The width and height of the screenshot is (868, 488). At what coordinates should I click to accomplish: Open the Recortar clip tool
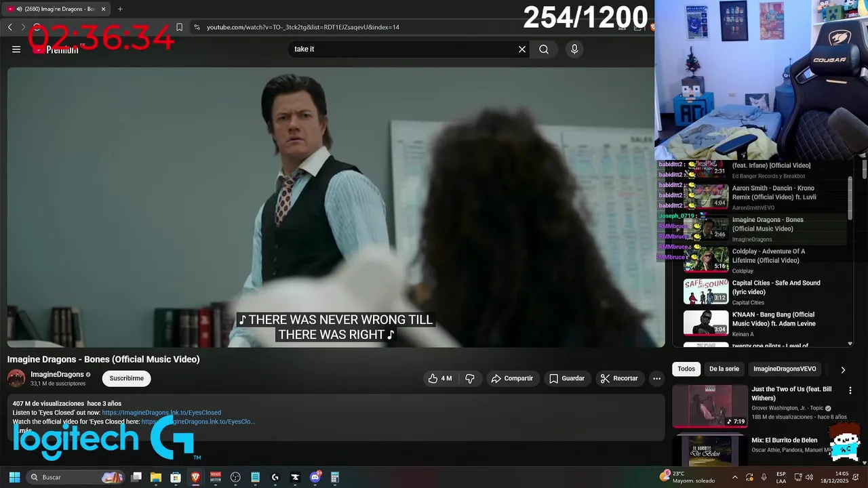click(619, 378)
